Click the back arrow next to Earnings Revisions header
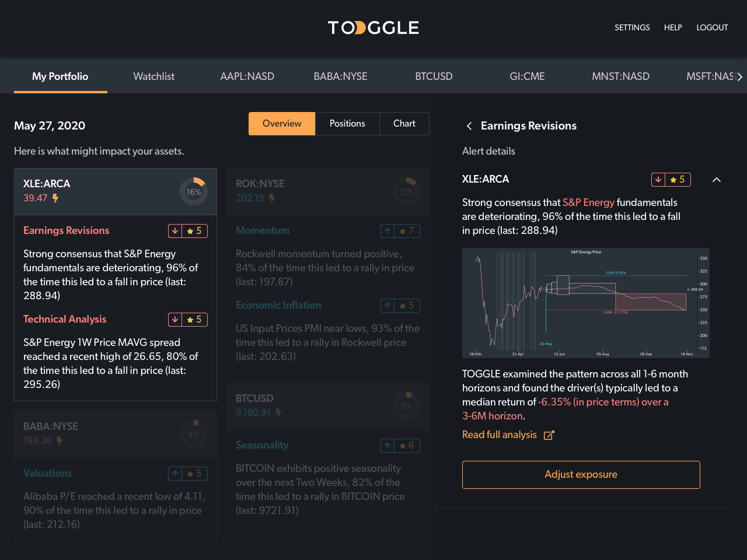The height and width of the screenshot is (560, 747). click(x=469, y=125)
